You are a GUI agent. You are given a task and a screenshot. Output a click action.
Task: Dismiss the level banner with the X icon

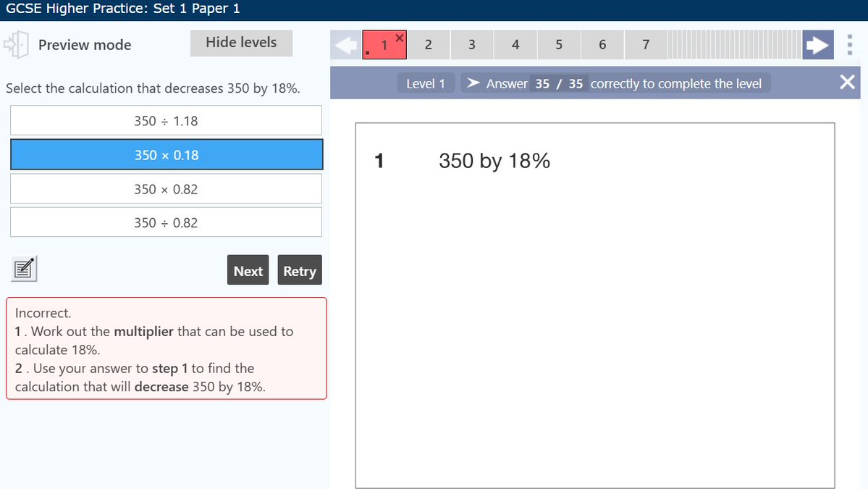coord(847,82)
